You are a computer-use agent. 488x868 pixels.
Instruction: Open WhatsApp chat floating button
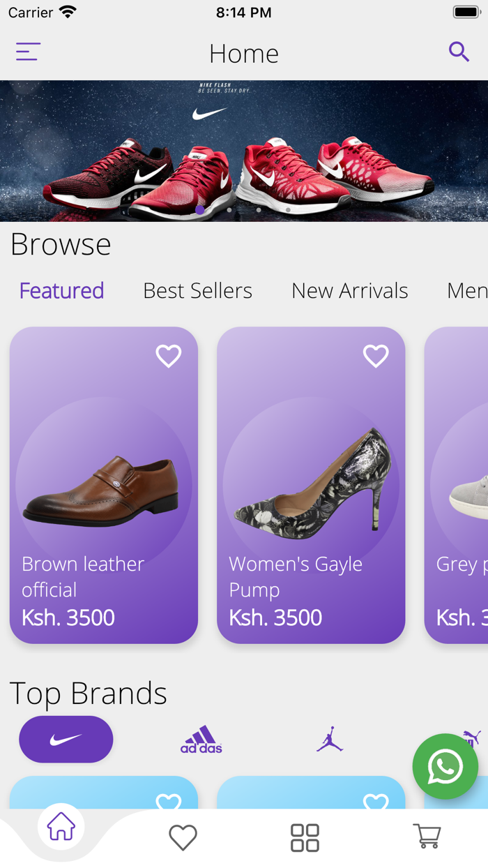click(x=445, y=766)
